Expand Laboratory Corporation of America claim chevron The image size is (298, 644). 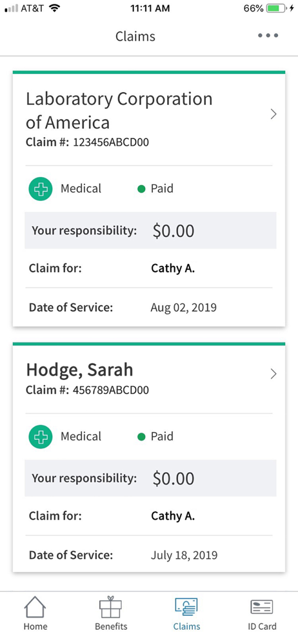click(x=273, y=114)
